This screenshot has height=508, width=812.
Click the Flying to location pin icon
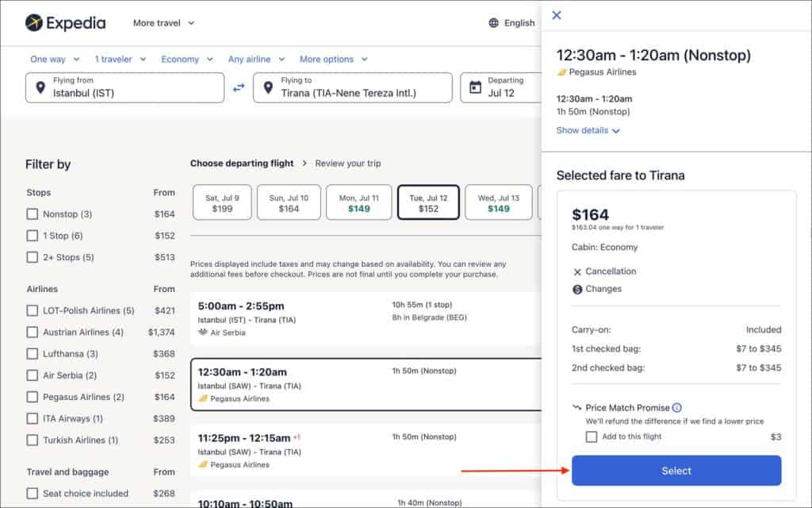(x=268, y=87)
